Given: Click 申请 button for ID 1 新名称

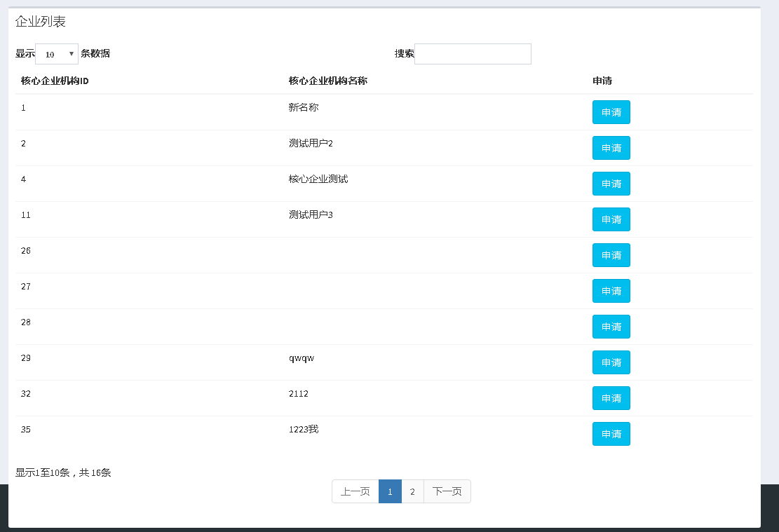Looking at the screenshot, I should (x=611, y=111).
